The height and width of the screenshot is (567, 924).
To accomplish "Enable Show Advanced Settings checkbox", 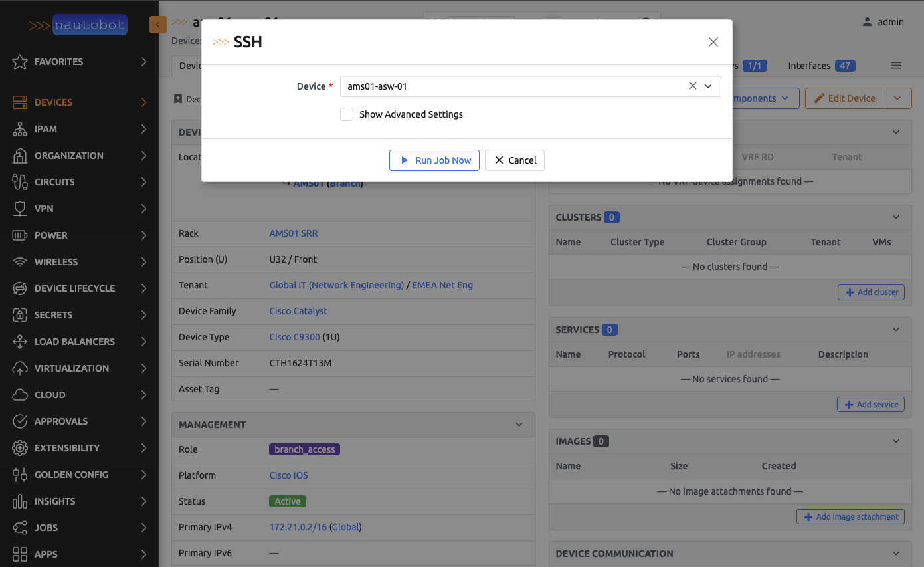I will (347, 114).
